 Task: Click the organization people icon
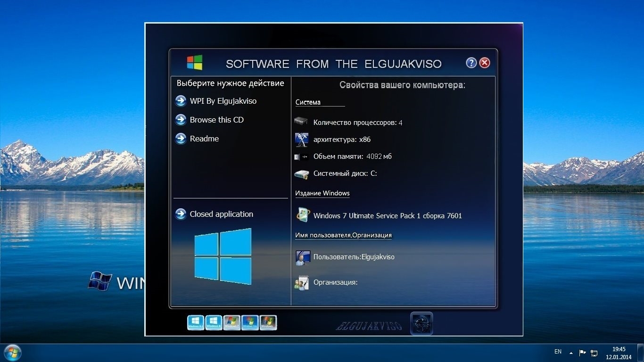click(x=302, y=283)
